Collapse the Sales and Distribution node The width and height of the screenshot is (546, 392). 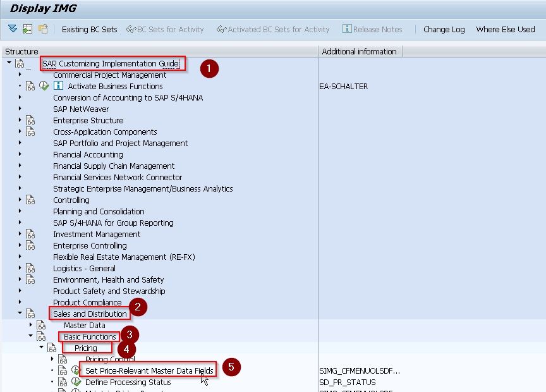20,313
